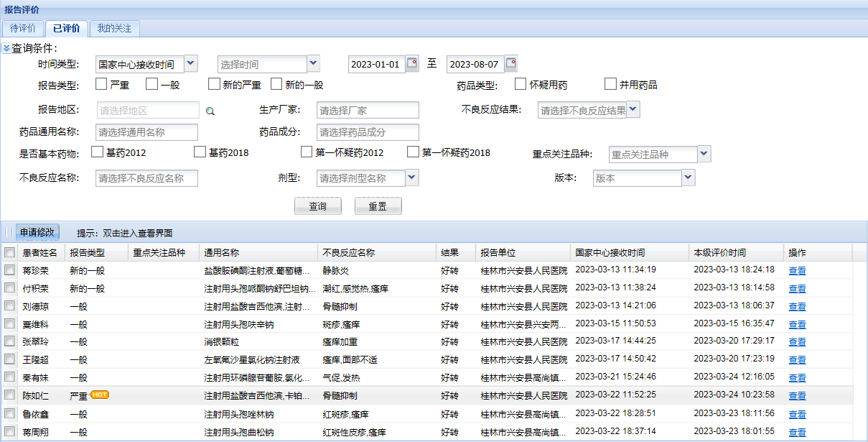This screenshot has height=442, width=868.
Task: Open the 我的关注 tab
Action: coord(114,29)
